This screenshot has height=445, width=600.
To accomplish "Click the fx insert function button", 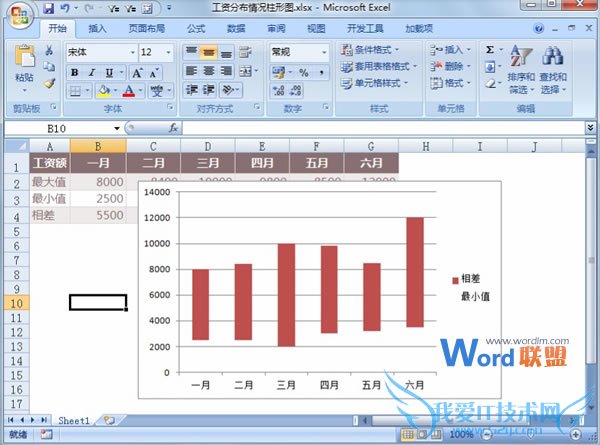I will [x=173, y=128].
